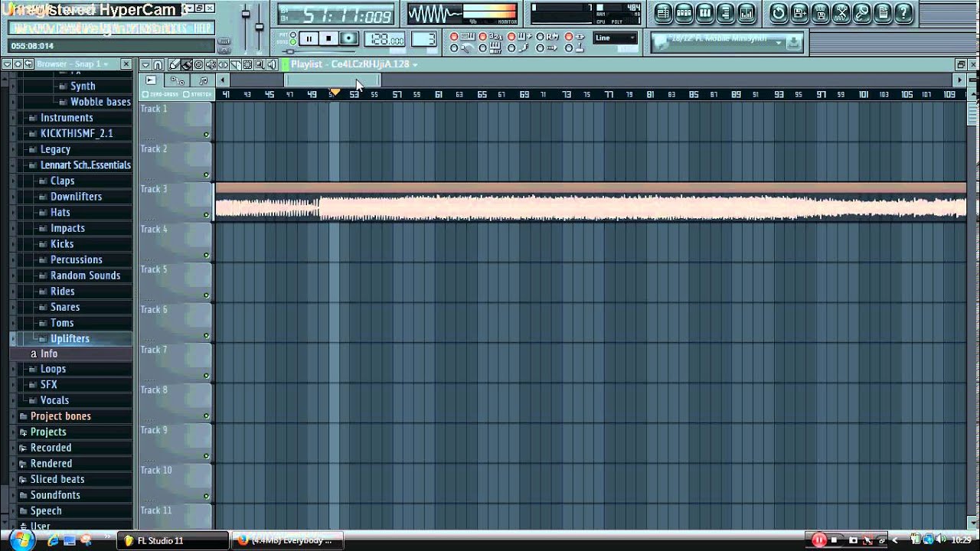Click the Browser collapse structure arrow icon
The image size is (980, 551).
point(18,64)
